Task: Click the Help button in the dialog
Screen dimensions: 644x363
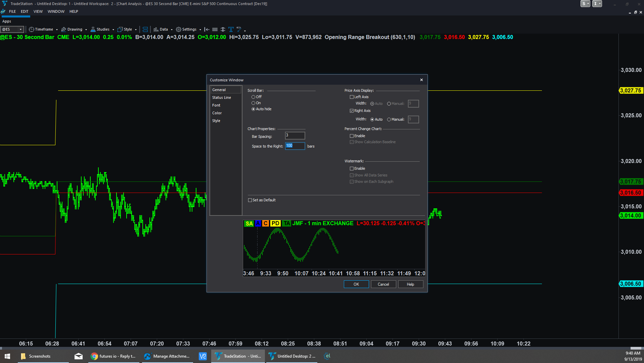Action: tap(411, 284)
